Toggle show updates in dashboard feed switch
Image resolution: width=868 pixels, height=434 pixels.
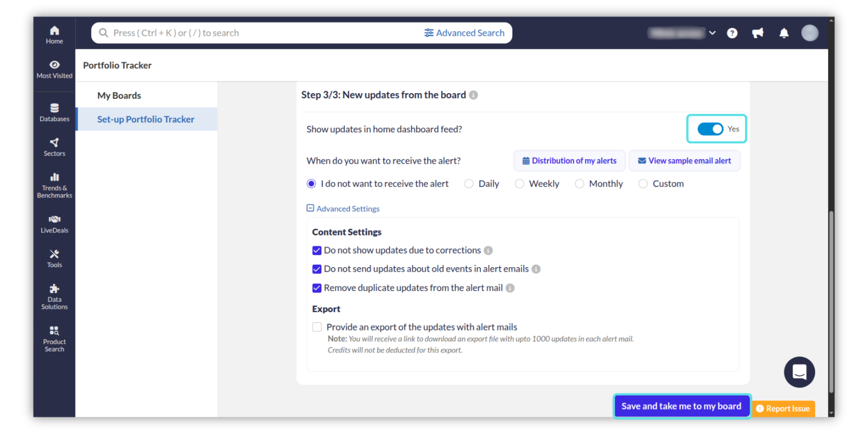(710, 129)
